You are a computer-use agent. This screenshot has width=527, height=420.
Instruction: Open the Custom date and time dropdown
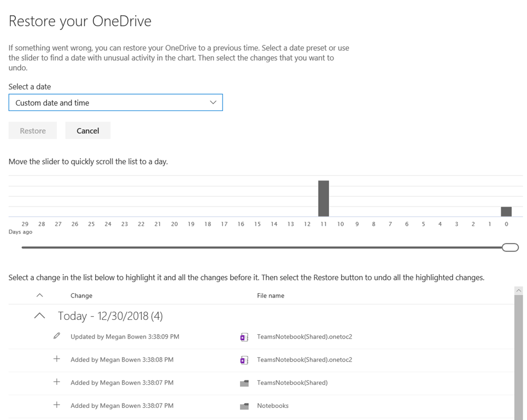115,103
